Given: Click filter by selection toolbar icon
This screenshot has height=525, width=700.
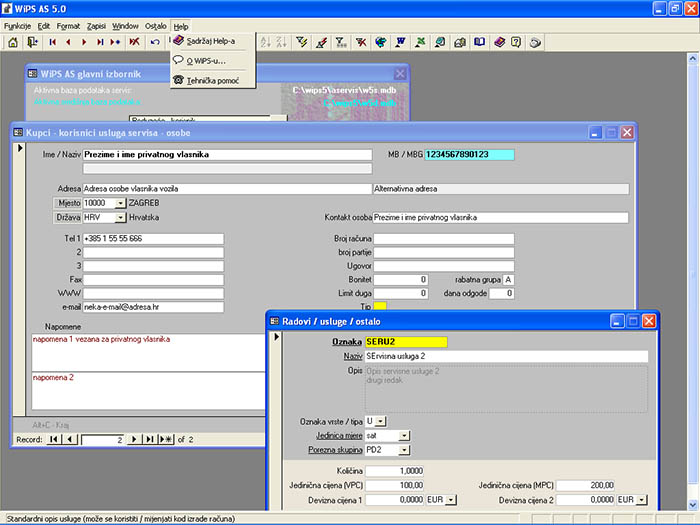Looking at the screenshot, I should [x=302, y=42].
